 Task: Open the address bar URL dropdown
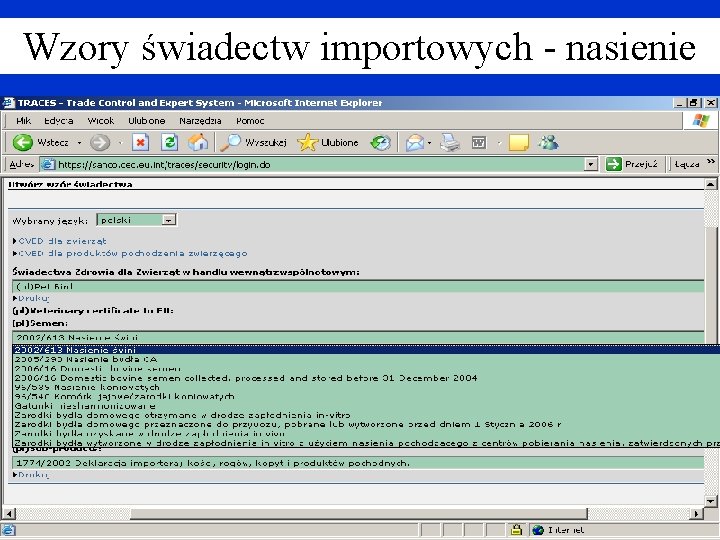pyautogui.click(x=591, y=164)
